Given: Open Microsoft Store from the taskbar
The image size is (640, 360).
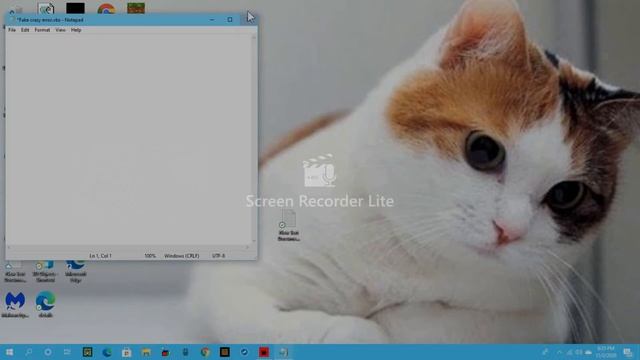Looking at the screenshot, I should click(x=127, y=352).
